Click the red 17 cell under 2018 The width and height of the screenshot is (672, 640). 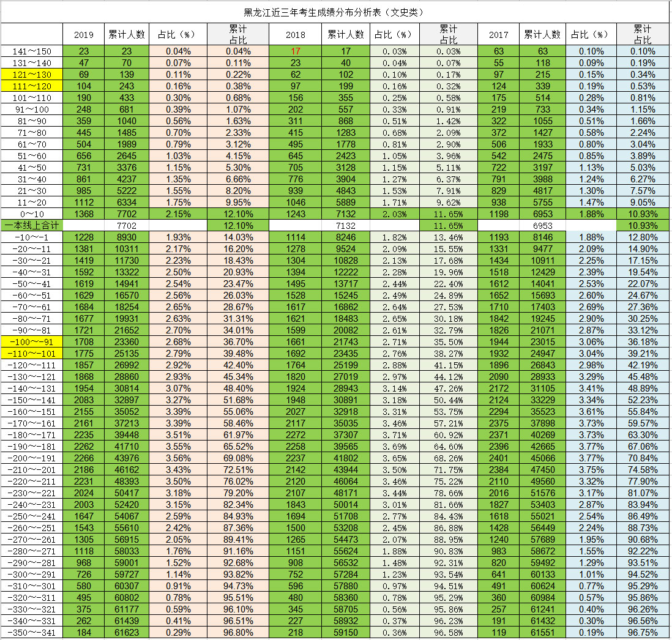click(295, 51)
